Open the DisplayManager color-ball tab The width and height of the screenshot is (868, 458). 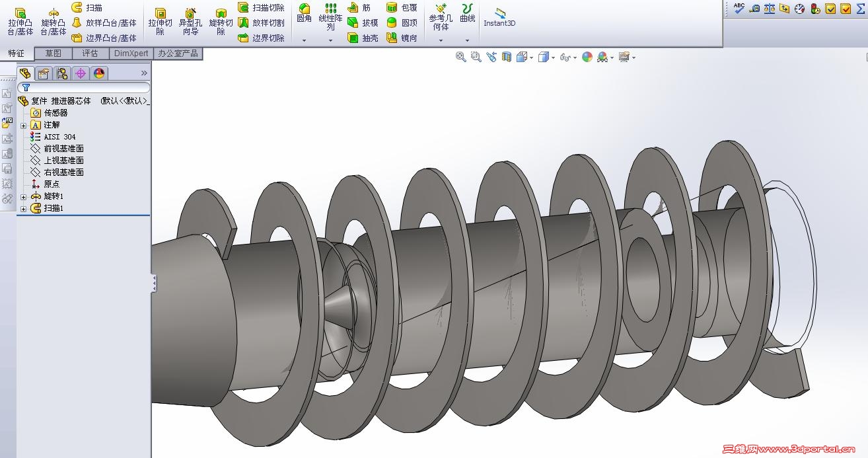click(x=99, y=73)
